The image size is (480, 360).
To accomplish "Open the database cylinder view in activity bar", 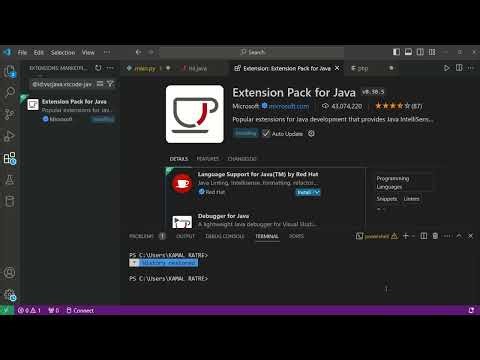I will point(9,201).
